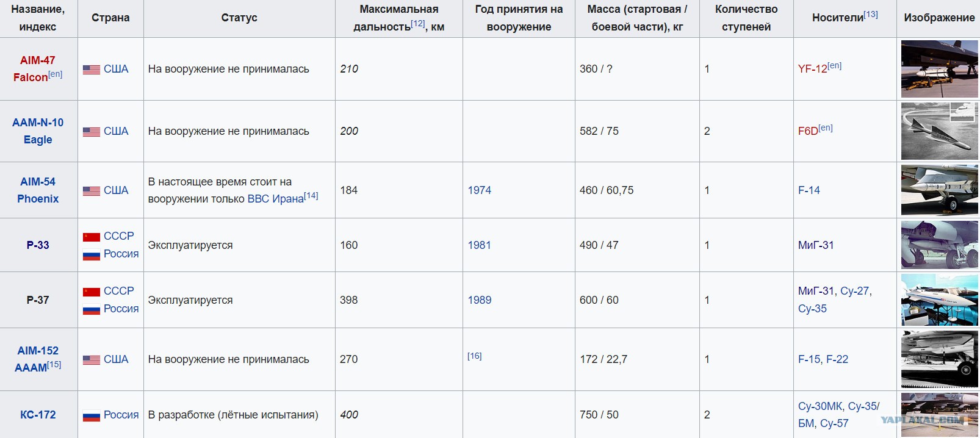This screenshot has height=438, width=980.
Task: Open the AIM-47 Falcon article link
Action: (x=37, y=69)
